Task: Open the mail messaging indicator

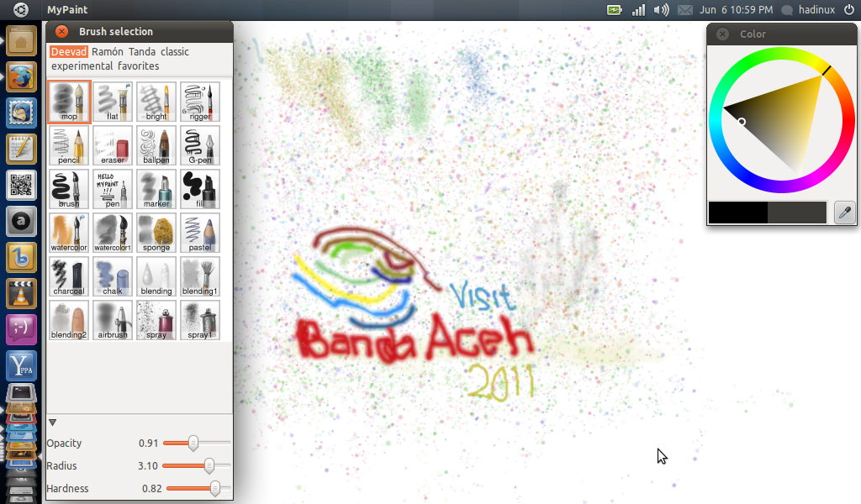Action: tap(684, 10)
